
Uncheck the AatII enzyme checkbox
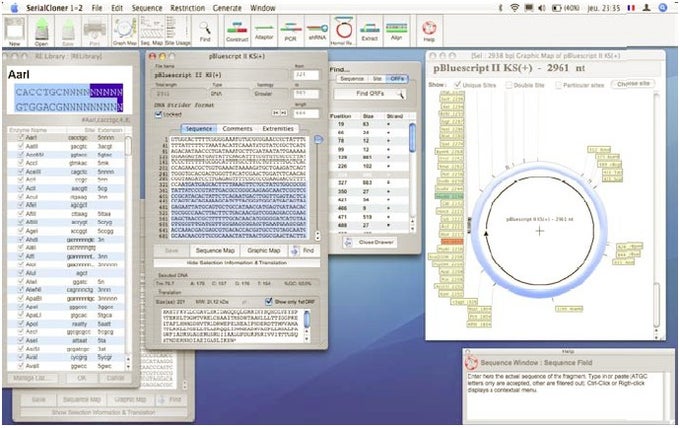click(20, 146)
